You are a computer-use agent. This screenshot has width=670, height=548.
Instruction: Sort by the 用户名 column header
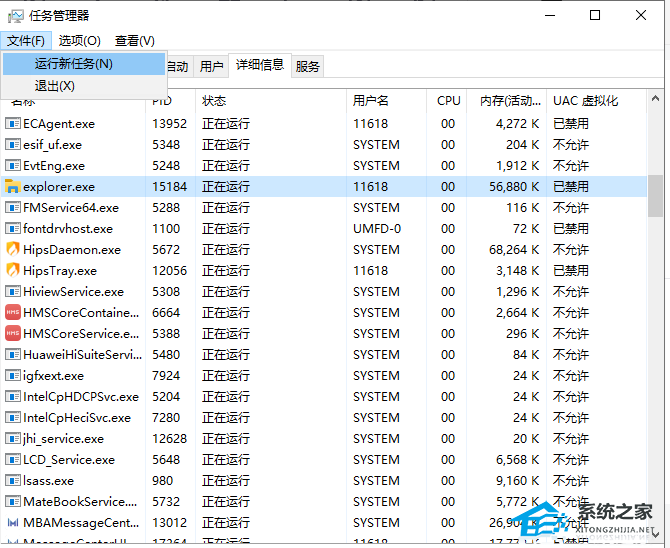pos(370,101)
